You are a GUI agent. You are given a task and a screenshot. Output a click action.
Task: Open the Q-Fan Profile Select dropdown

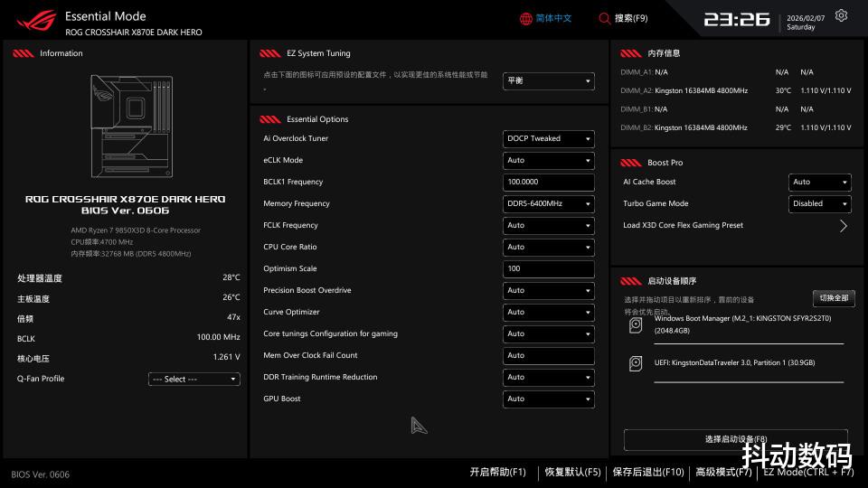tap(193, 379)
